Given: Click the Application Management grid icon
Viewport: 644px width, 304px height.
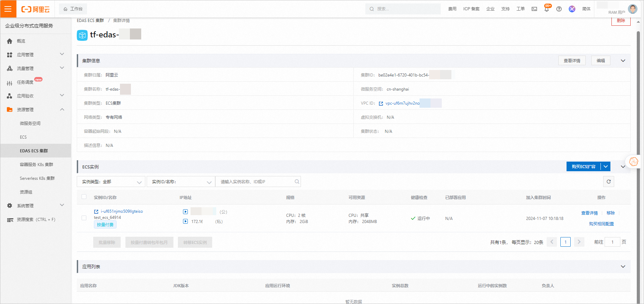Looking at the screenshot, I should pyautogui.click(x=10, y=55).
